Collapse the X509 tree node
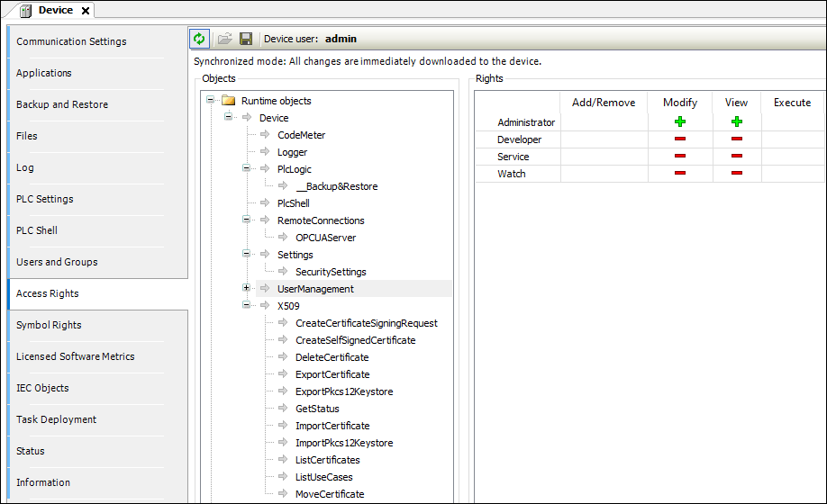Screen dimensions: 827x504 (246, 306)
